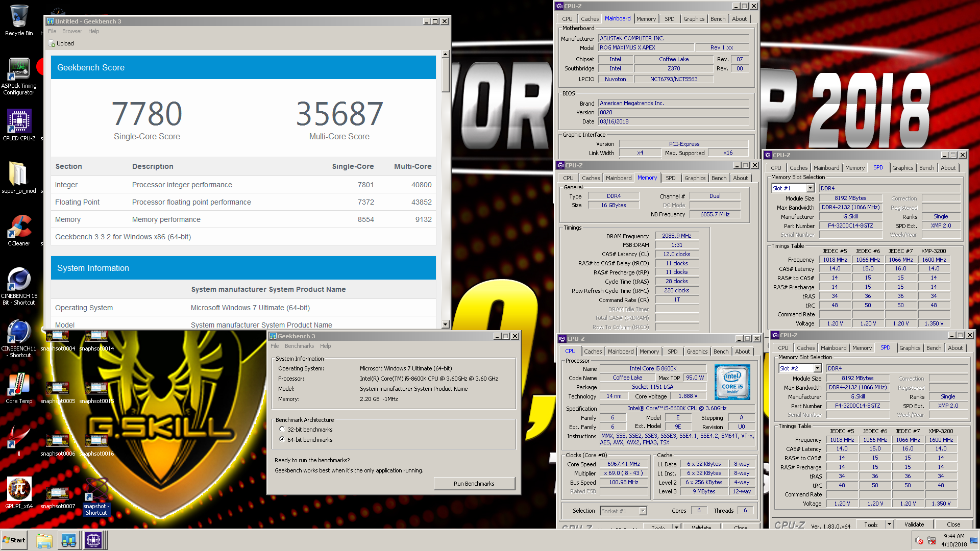Click the taskbar clock showing 9:44 AM
The image size is (980, 551).
pos(954,540)
